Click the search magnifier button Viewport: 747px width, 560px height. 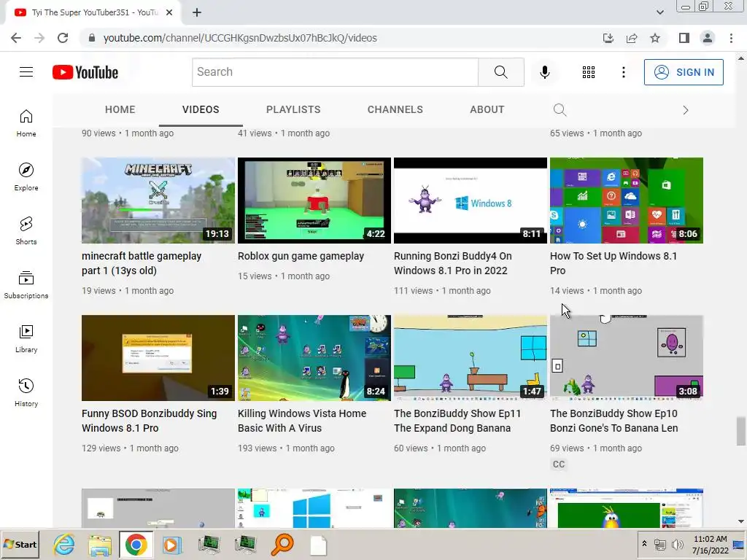500,72
